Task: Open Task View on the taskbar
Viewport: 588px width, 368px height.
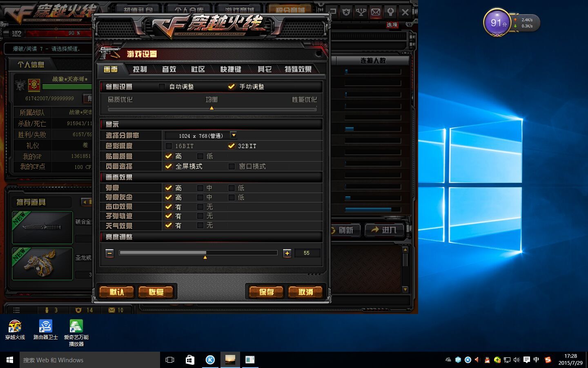Action: click(x=170, y=360)
